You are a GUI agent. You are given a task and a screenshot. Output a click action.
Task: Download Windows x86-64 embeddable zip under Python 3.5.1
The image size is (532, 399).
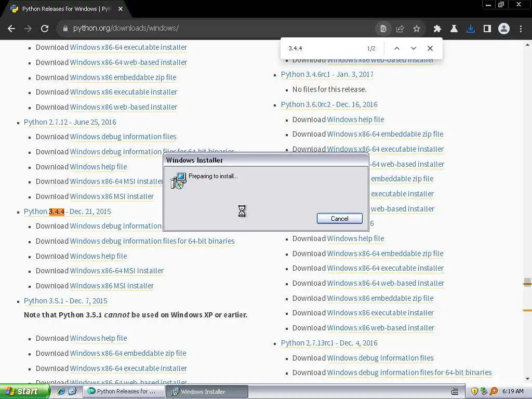pos(128,353)
